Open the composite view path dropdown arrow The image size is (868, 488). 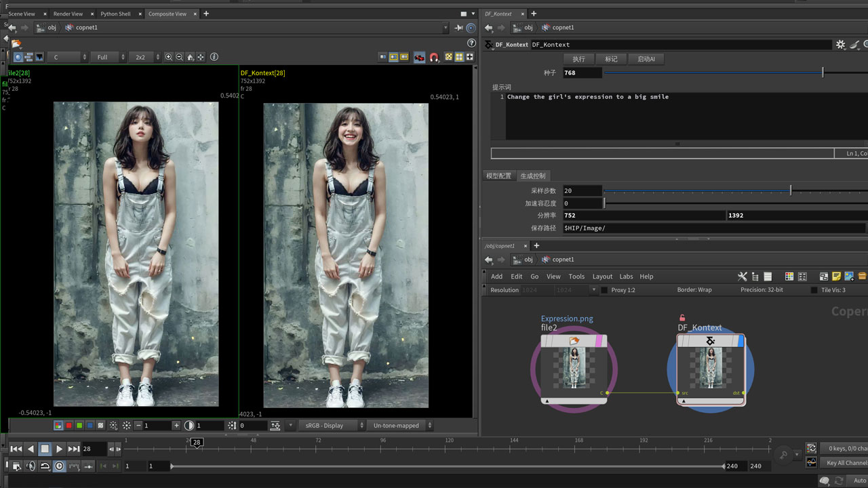click(446, 28)
